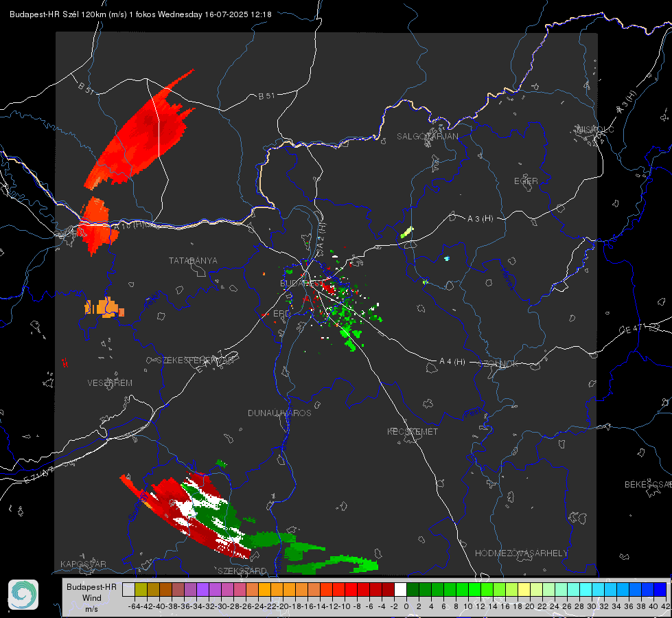Image resolution: width=672 pixels, height=618 pixels.
Task: Click the orange echo west of Tatabánya
Action: [104, 308]
